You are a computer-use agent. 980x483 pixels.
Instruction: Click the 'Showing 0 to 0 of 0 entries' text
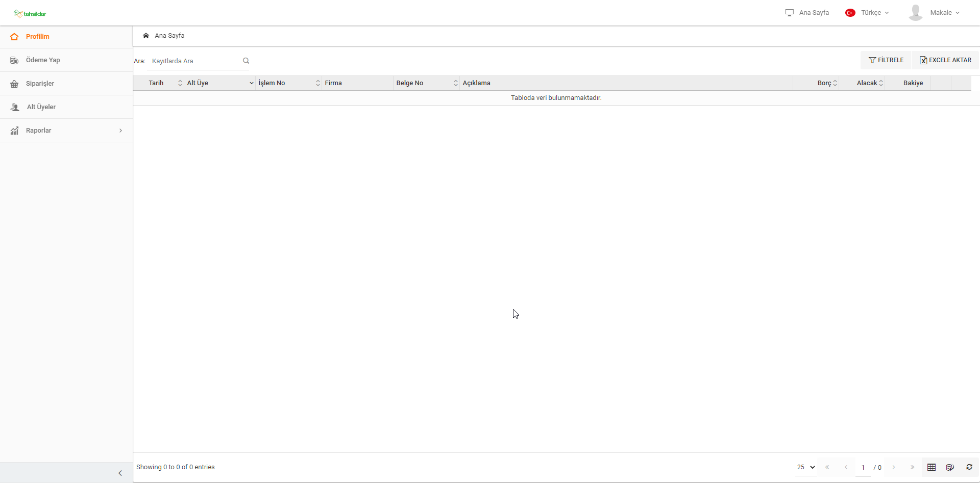[x=176, y=467]
